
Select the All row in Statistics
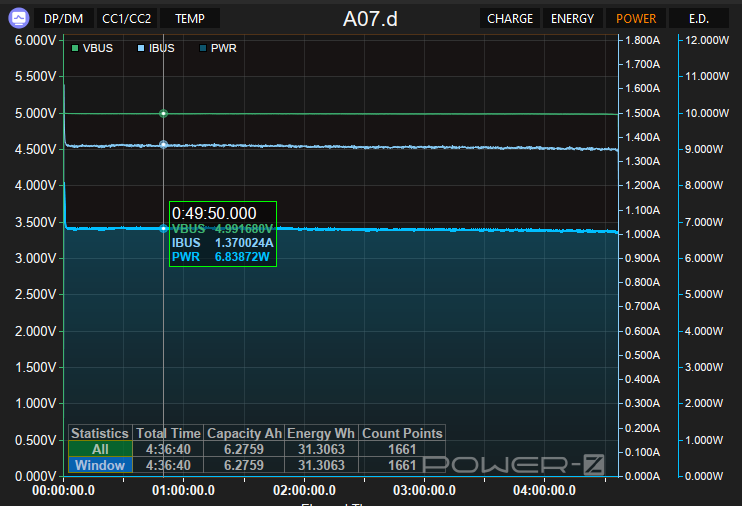100,449
